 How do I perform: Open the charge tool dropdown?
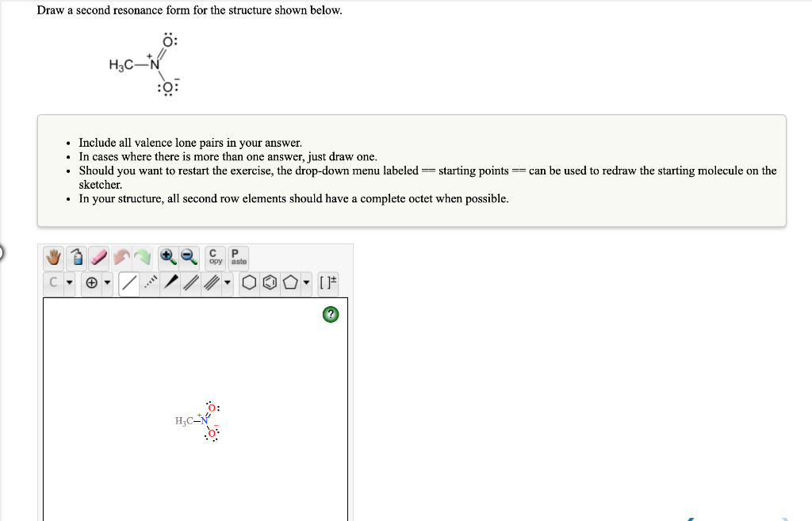[x=106, y=282]
